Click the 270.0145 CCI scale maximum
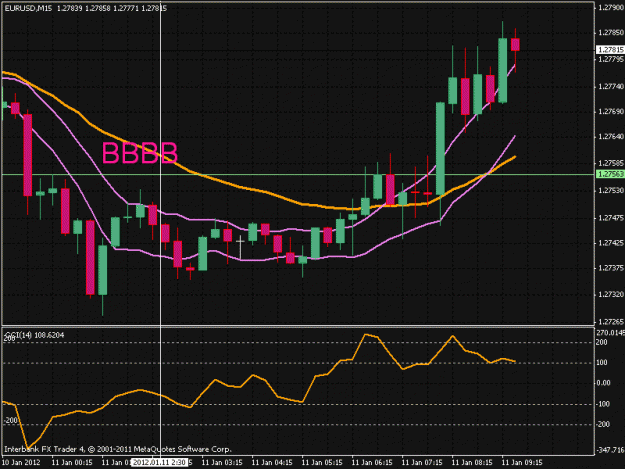The height and width of the screenshot is (469, 625). point(610,333)
